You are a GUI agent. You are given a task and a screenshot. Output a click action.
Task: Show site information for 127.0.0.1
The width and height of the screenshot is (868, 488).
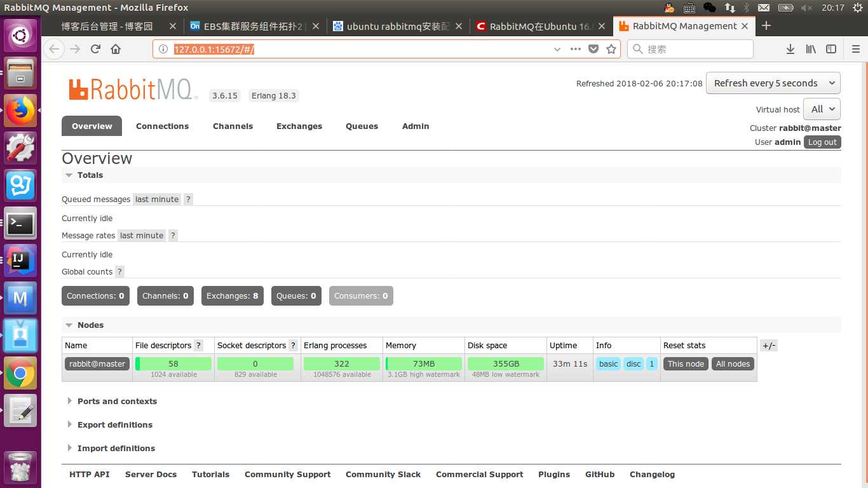pyautogui.click(x=163, y=49)
